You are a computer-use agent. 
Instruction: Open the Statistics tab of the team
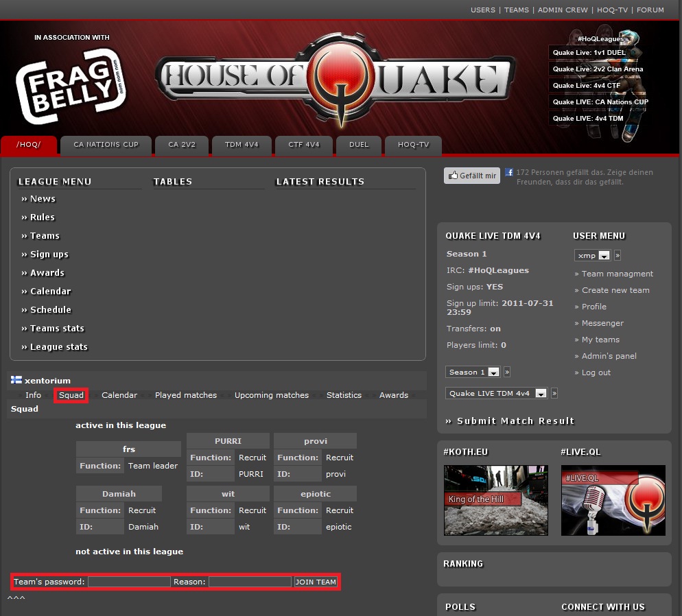pos(344,395)
